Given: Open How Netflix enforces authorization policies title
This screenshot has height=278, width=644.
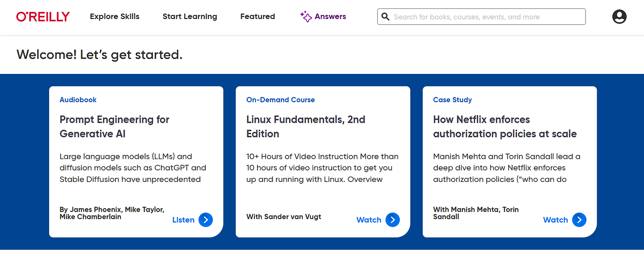Looking at the screenshot, I should click(505, 127).
